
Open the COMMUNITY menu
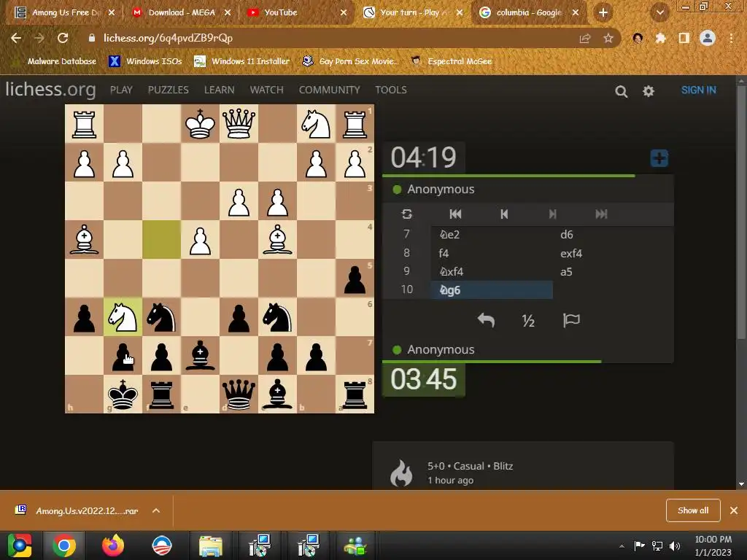coord(329,90)
